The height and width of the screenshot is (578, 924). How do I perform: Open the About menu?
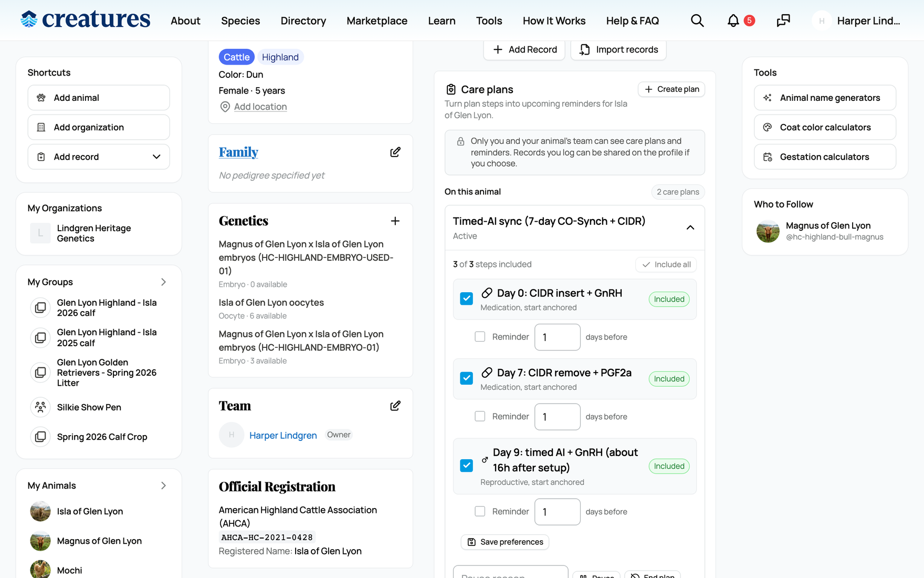pos(185,20)
